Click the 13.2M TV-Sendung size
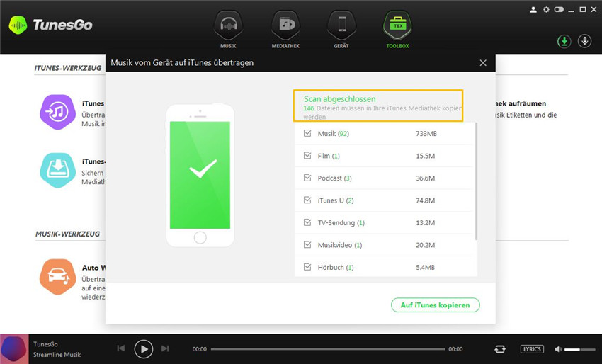 425,222
